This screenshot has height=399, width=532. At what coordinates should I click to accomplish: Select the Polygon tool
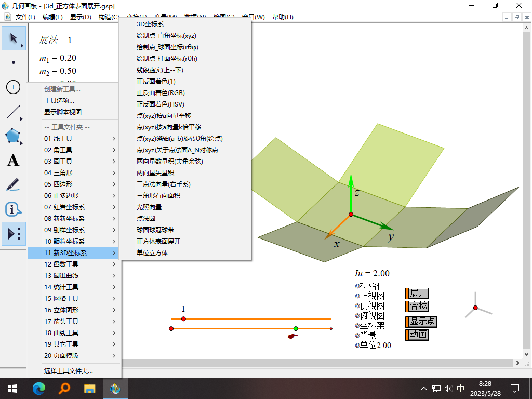coord(13,136)
